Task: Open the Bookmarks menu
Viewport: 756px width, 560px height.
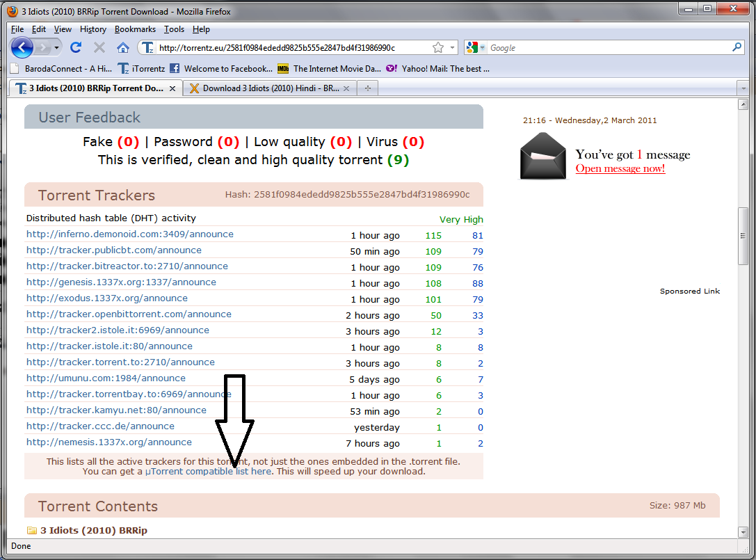Action: click(x=135, y=29)
